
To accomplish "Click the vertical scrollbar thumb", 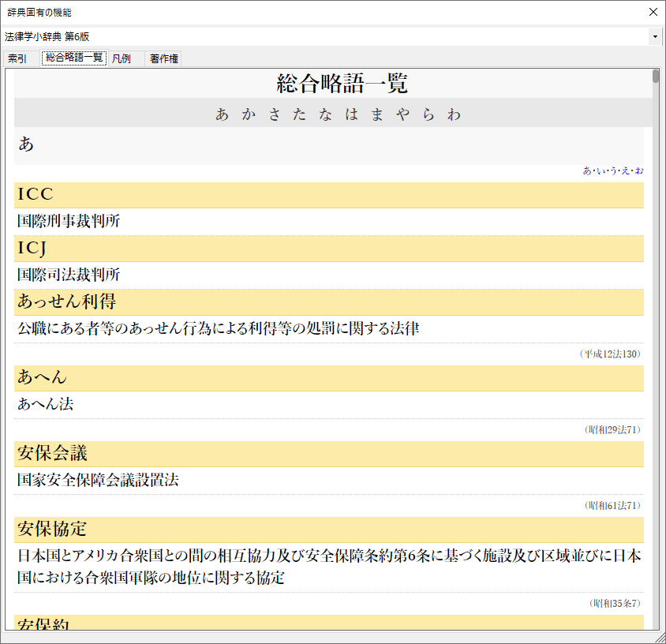I will (x=656, y=77).
